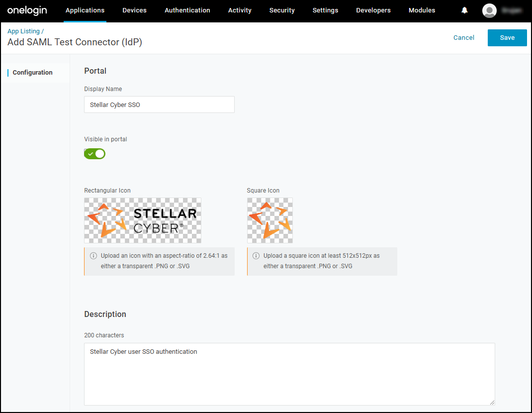Open the Applications menu
This screenshot has width=532, height=413.
pos(85,10)
